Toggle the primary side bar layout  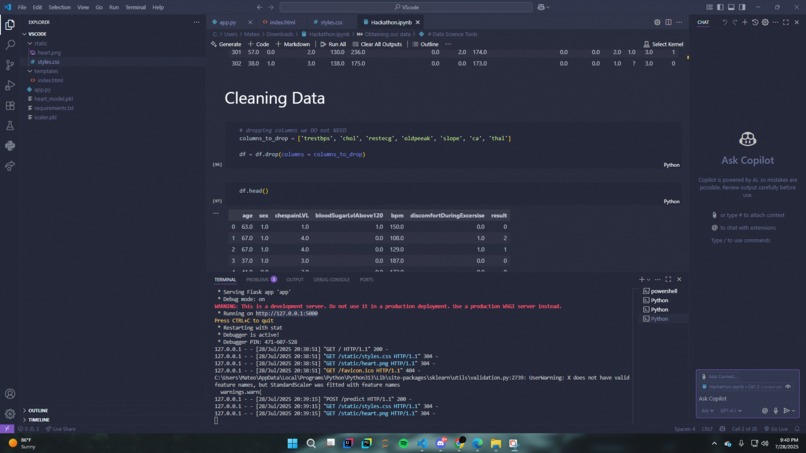click(720, 7)
